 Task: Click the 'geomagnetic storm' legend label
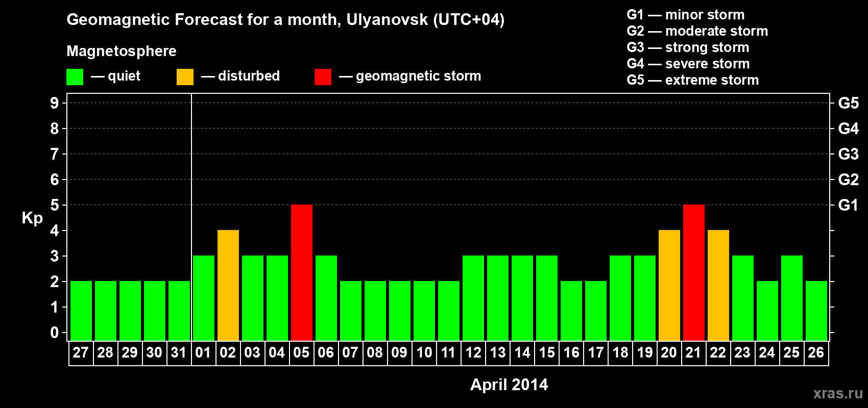tap(419, 76)
